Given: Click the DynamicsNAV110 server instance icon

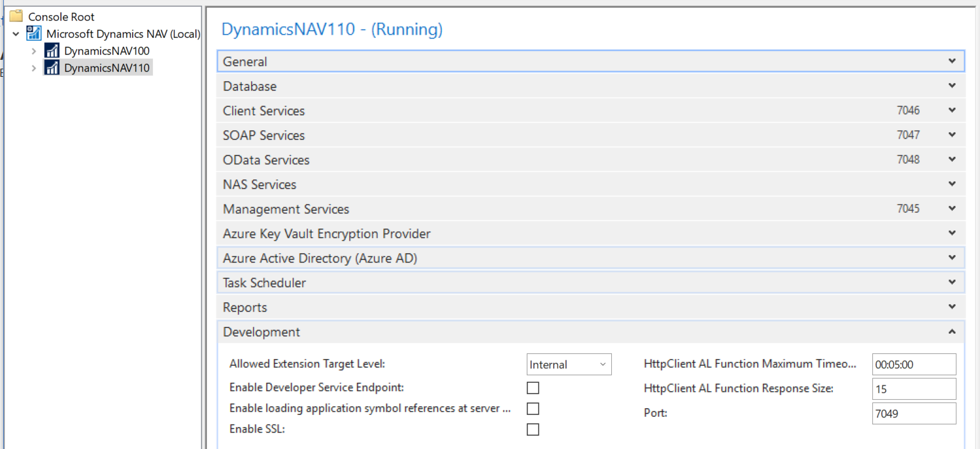Looking at the screenshot, I should click(x=52, y=68).
